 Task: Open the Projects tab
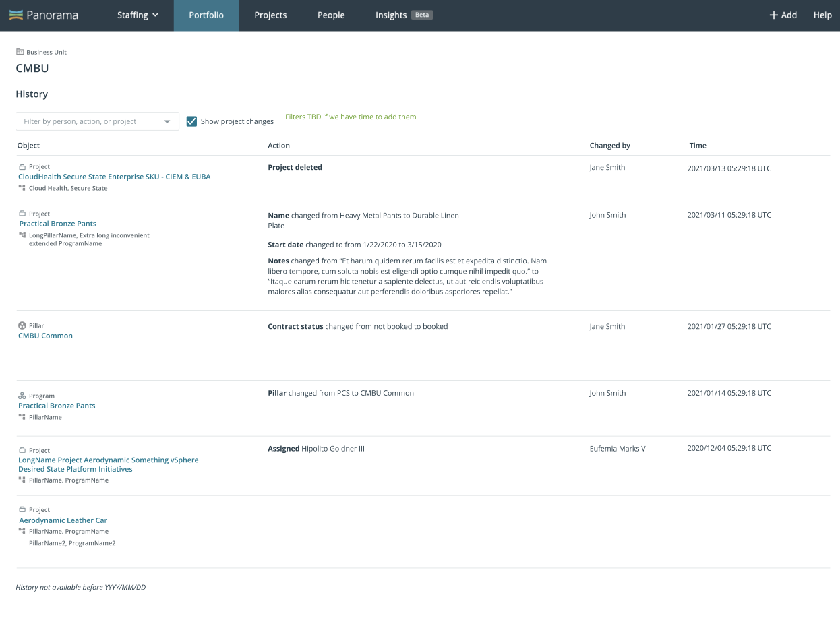270,15
